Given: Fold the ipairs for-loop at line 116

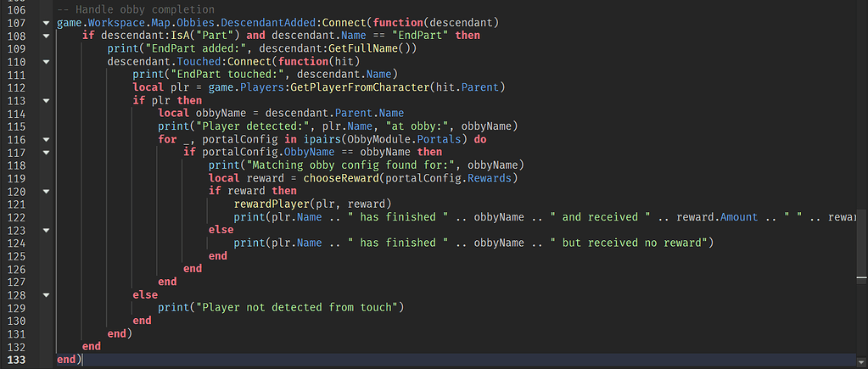Looking at the screenshot, I should (45, 139).
